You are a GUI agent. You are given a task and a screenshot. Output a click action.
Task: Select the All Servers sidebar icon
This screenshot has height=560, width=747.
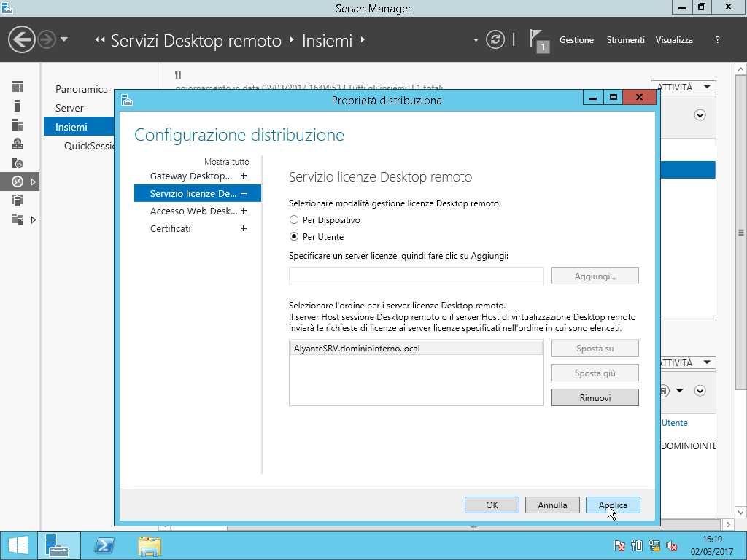point(18,125)
